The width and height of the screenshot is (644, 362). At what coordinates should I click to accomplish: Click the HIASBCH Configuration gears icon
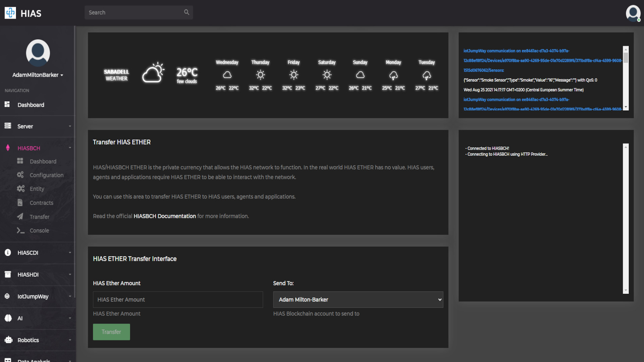[x=20, y=175]
